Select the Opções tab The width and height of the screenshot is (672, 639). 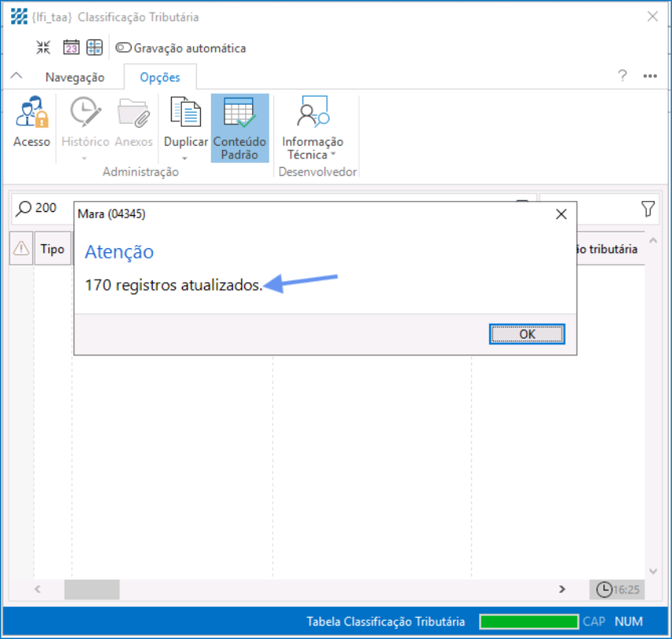(x=160, y=77)
